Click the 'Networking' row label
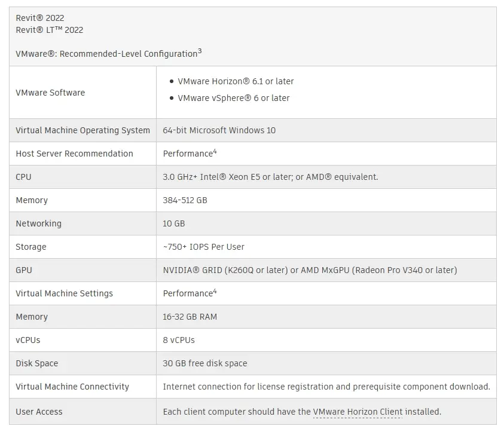Viewport: 504px width, 432px height. click(x=39, y=223)
